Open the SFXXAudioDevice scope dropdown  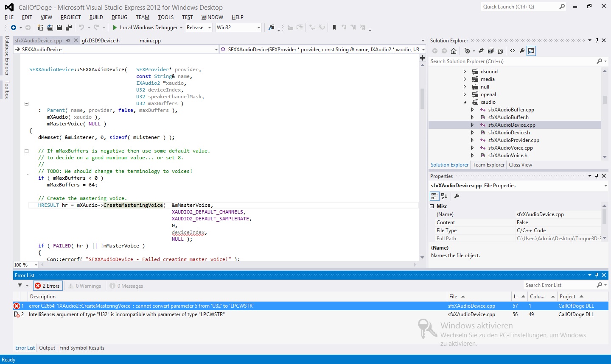[x=216, y=50]
